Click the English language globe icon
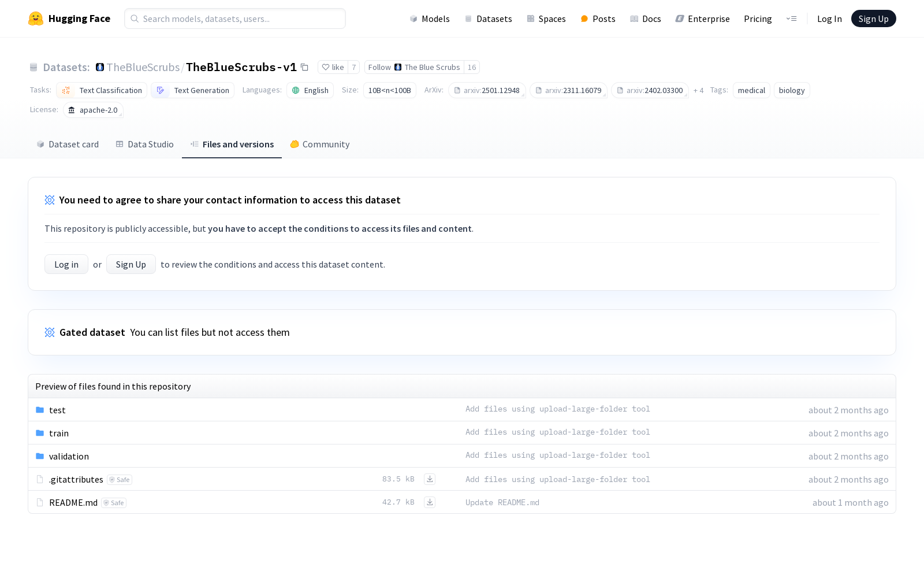Image resolution: width=924 pixels, height=578 pixels. click(296, 90)
